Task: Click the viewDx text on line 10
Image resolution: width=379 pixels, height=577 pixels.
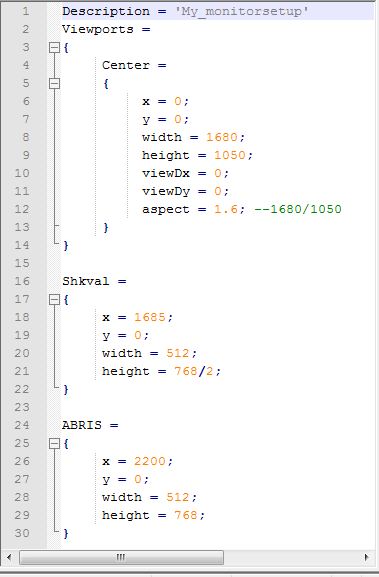Action: 166,173
